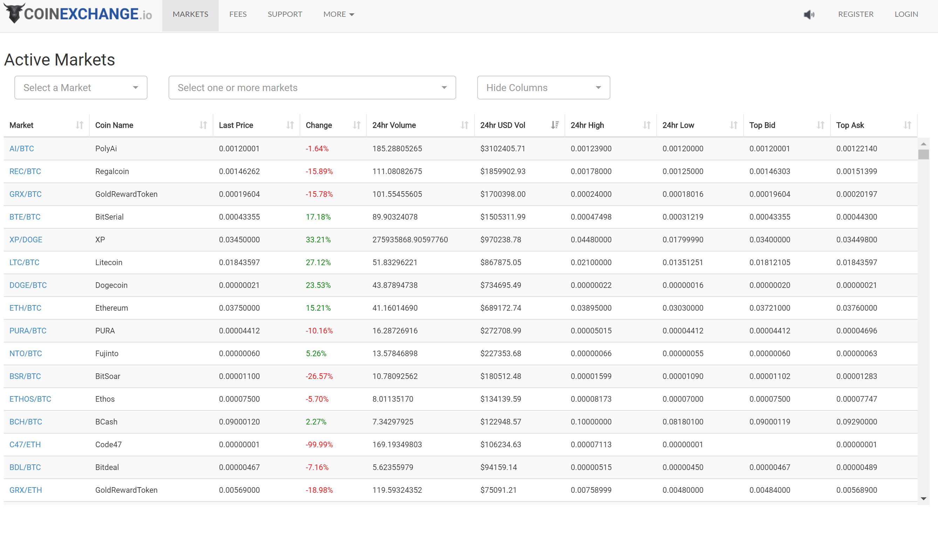Click the Active Markets heading
This screenshot has width=938, height=560.
[59, 60]
